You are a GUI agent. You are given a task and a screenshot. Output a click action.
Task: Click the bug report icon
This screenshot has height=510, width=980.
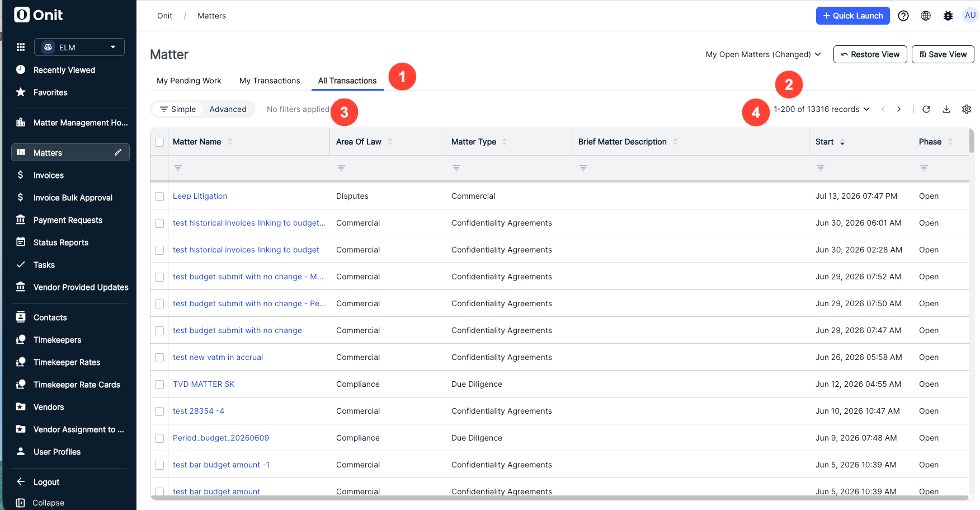[948, 16]
